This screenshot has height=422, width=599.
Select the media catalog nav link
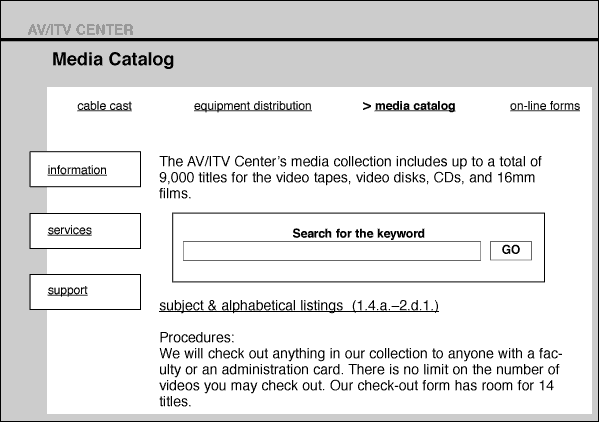click(x=415, y=106)
